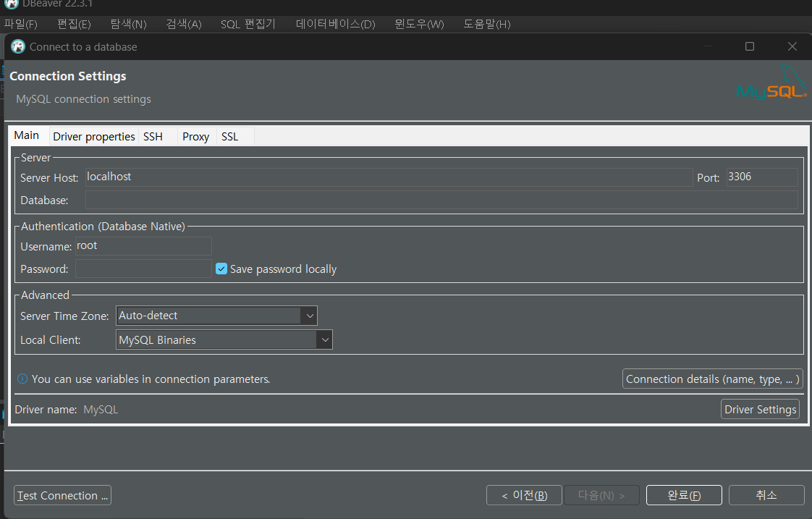Toggle Save password locally checkbox
Viewport: 812px width, 519px height.
click(221, 269)
